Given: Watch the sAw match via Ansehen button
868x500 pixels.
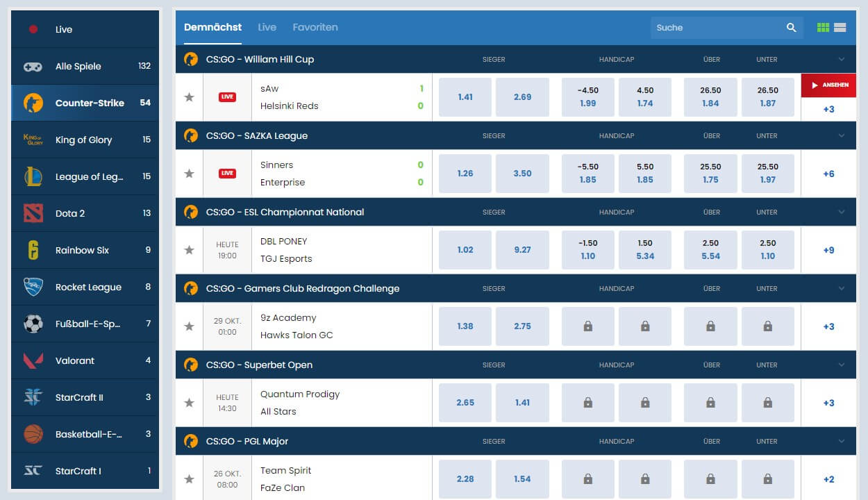Looking at the screenshot, I should tap(828, 85).
